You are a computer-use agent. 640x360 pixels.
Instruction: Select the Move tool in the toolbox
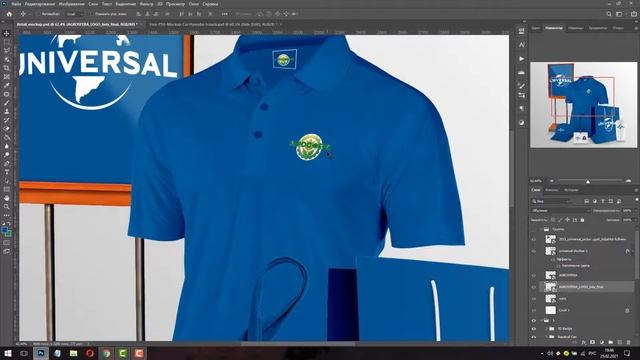(x=7, y=33)
